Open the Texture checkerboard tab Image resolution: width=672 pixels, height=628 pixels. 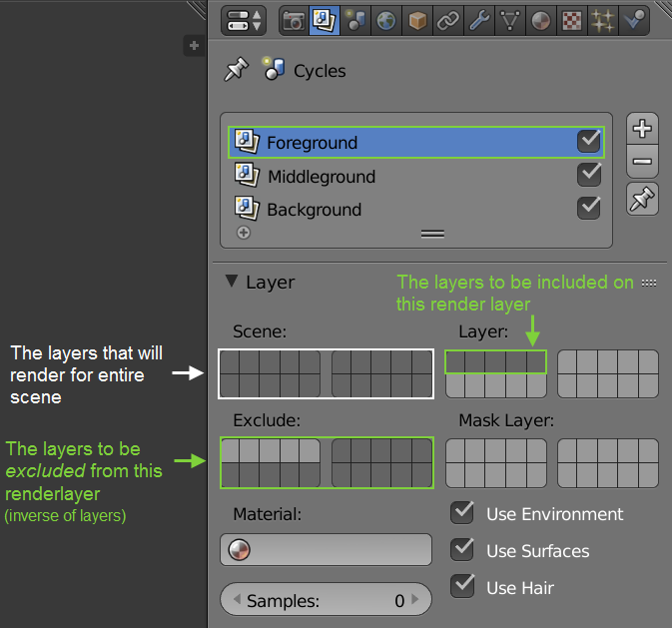click(572, 21)
